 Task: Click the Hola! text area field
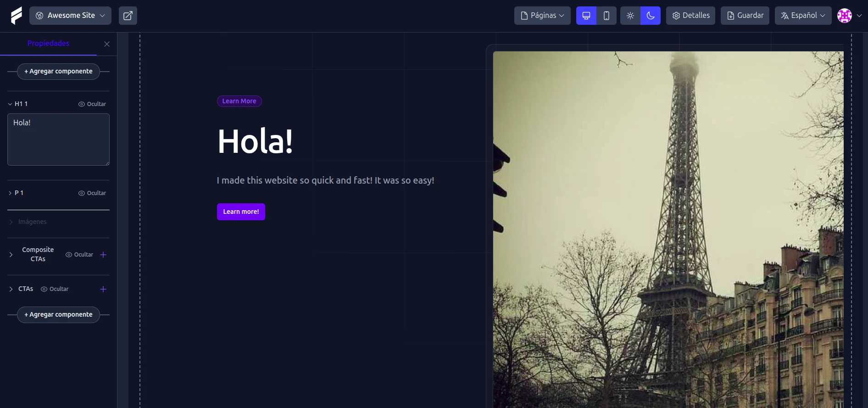tap(58, 140)
